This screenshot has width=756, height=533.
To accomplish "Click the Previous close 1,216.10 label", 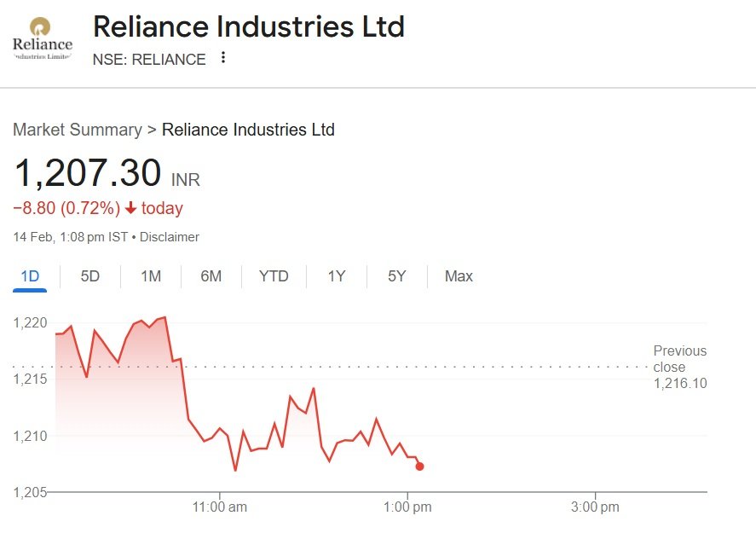I will [x=679, y=367].
